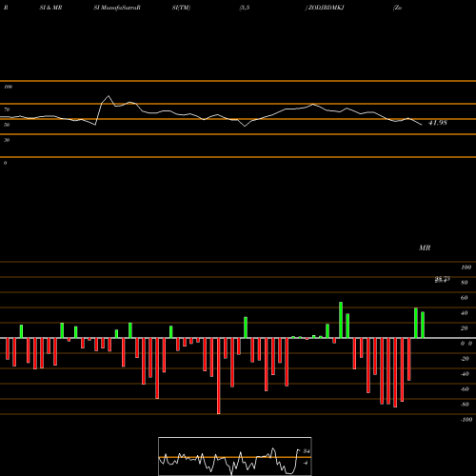
Task: Click the RSI value label 41.98
Action: point(438,123)
